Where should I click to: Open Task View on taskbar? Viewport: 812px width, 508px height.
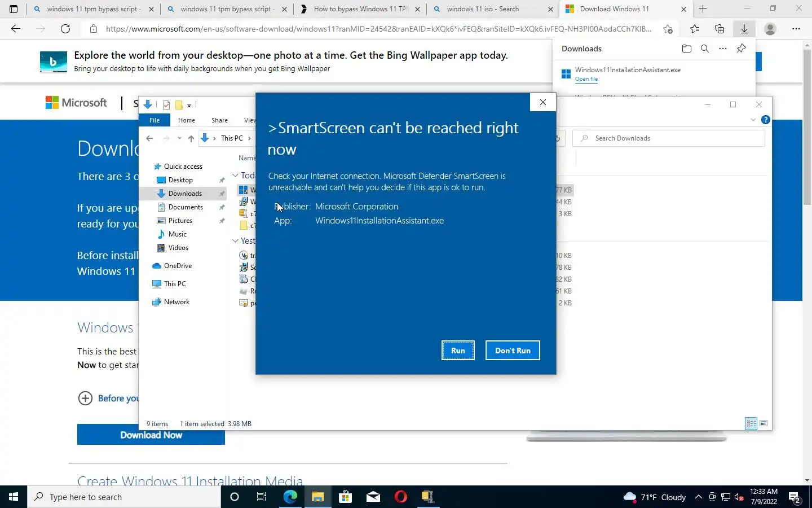coord(262,497)
